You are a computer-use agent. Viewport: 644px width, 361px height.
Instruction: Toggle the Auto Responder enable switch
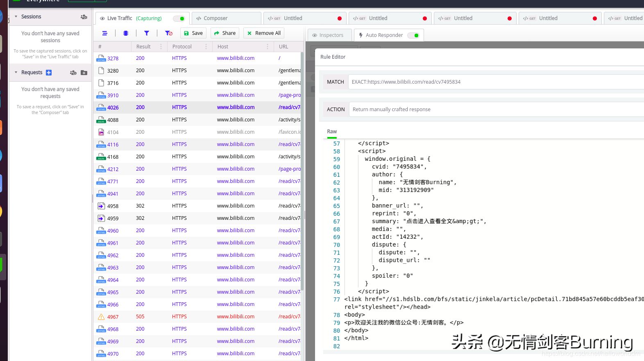point(413,35)
